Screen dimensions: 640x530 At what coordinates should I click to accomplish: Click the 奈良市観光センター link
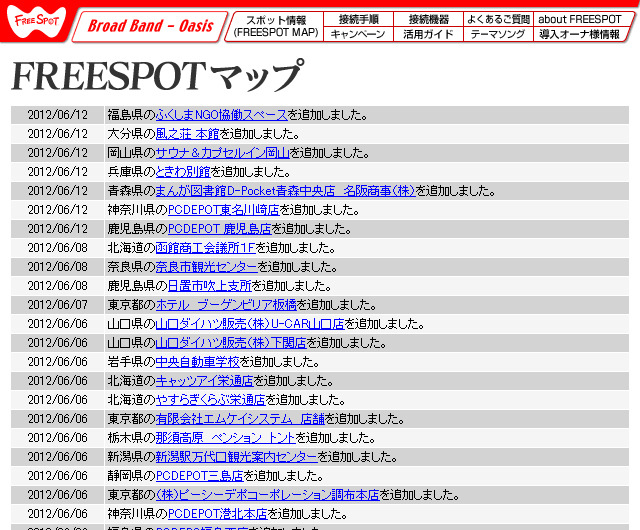click(207, 267)
